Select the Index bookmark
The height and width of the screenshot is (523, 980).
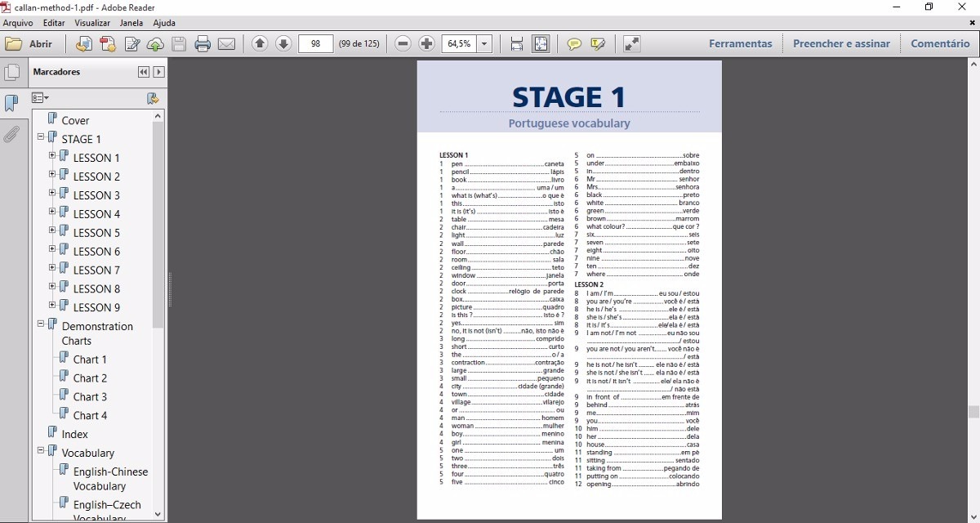[x=74, y=435]
